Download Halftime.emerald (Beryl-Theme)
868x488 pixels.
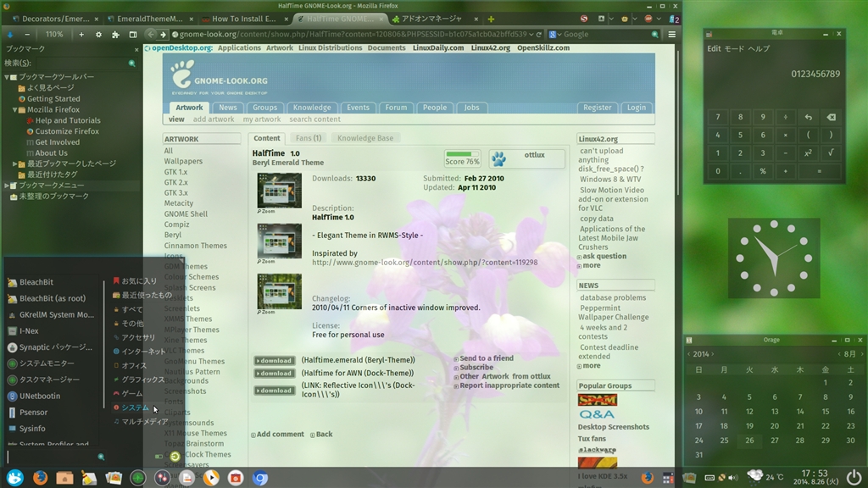pos(274,360)
